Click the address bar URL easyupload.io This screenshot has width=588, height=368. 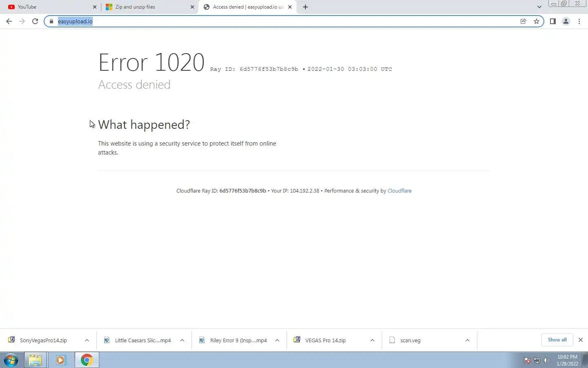75,21
